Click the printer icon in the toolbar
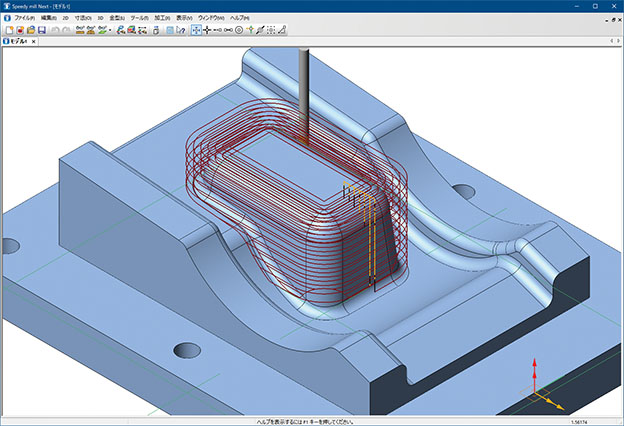 coord(155,31)
